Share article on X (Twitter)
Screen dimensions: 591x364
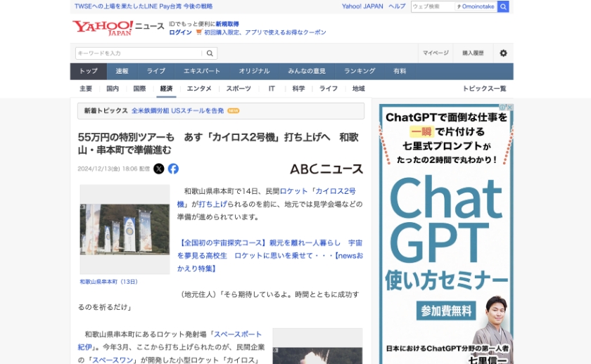pyautogui.click(x=159, y=169)
